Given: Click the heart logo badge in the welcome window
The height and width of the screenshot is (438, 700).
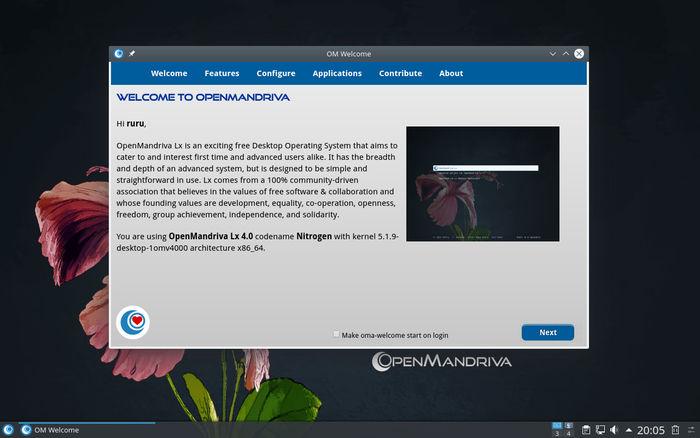Looking at the screenshot, I should coord(133,322).
